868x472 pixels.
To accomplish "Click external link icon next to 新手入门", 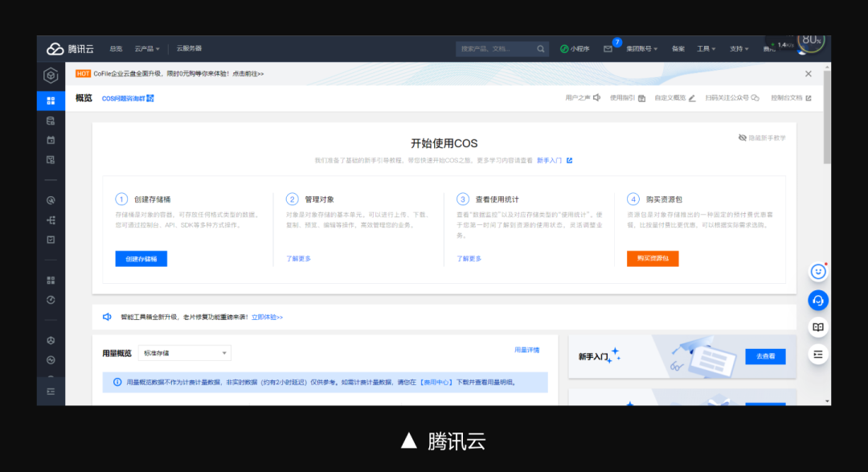I will pos(570,161).
